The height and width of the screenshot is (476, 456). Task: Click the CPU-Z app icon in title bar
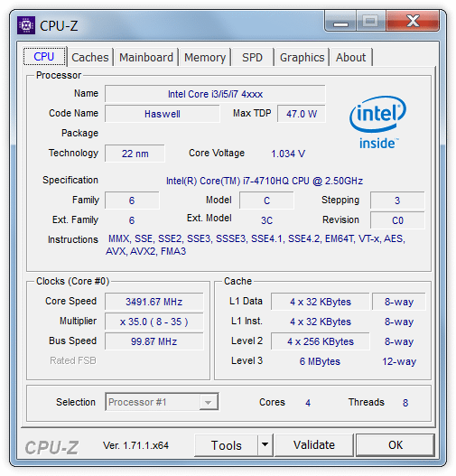click(x=26, y=25)
